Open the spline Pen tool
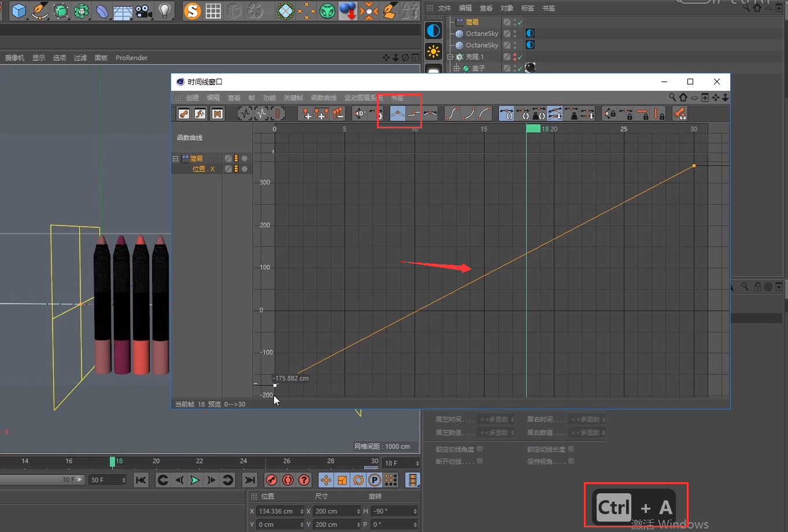 coord(40,10)
